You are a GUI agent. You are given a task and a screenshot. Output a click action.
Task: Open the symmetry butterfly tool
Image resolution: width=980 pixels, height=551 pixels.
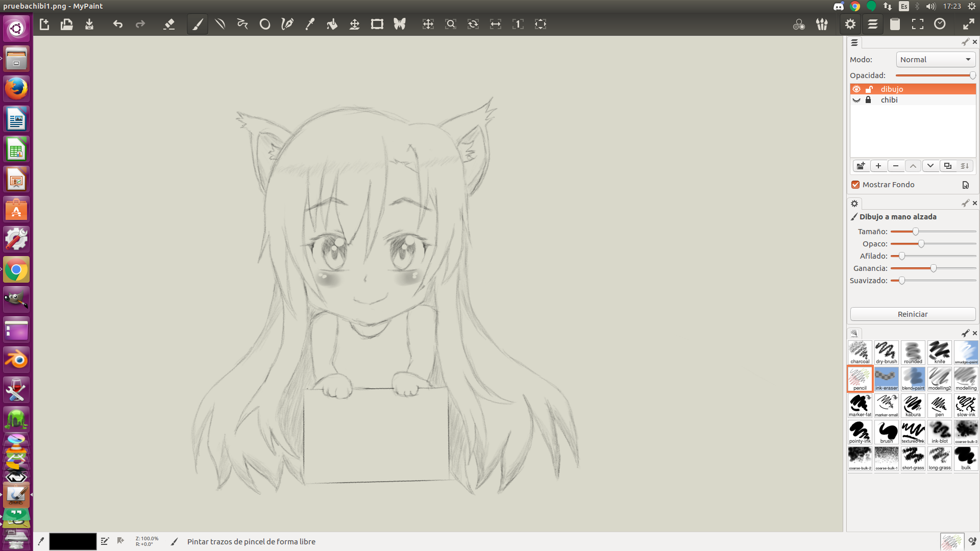tap(400, 24)
